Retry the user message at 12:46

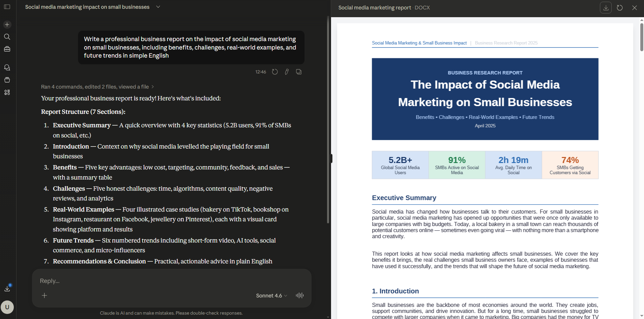[x=275, y=72]
